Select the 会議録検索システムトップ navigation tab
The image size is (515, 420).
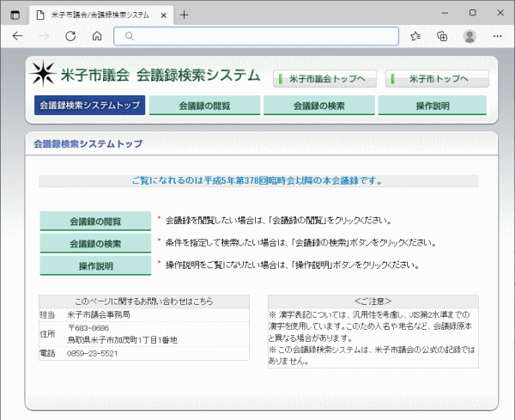click(89, 105)
